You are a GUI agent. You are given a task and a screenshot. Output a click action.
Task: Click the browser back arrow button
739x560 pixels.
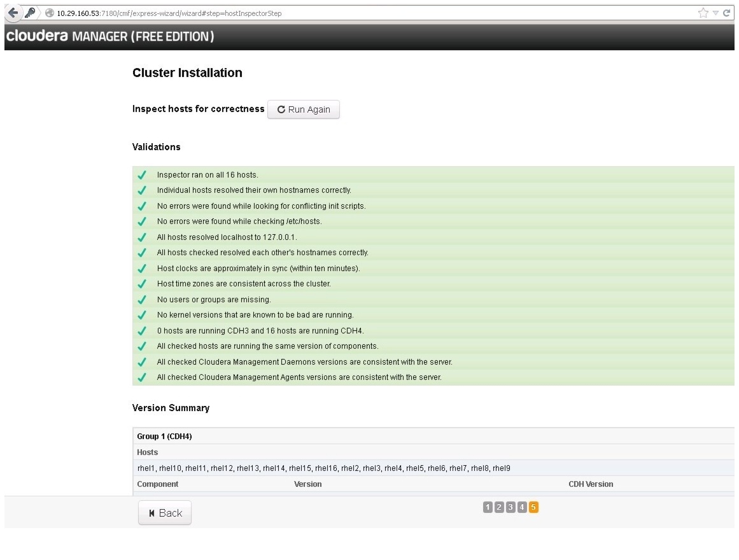13,13
